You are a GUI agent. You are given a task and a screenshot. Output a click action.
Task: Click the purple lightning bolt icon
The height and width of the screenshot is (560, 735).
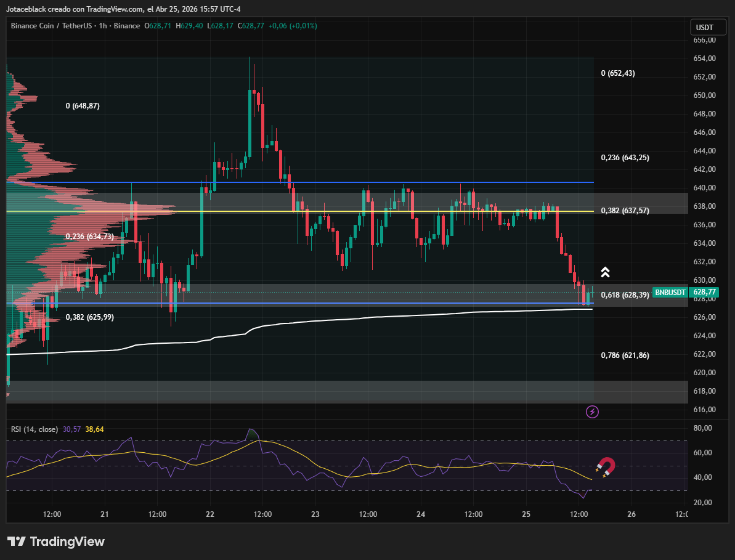click(x=592, y=412)
